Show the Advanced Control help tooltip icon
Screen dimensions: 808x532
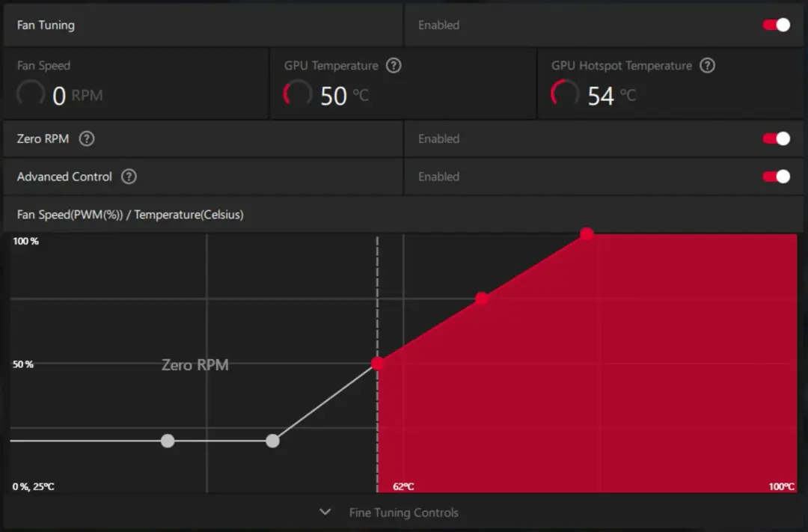[129, 177]
